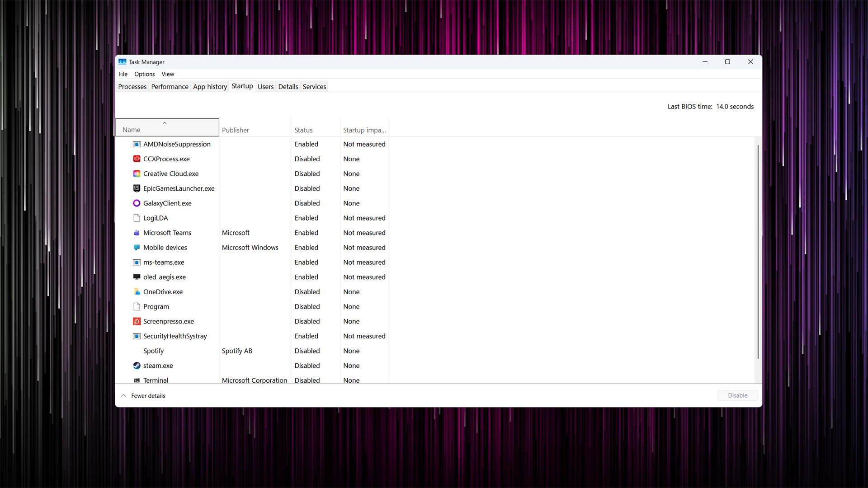The height and width of the screenshot is (488, 868).
Task: Click None impact for OneDrive.exe
Action: [x=351, y=292]
